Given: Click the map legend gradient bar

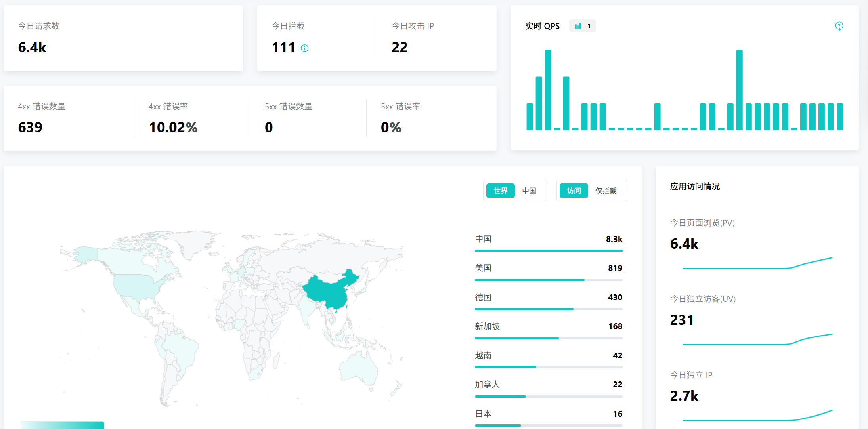Looking at the screenshot, I should (62, 425).
